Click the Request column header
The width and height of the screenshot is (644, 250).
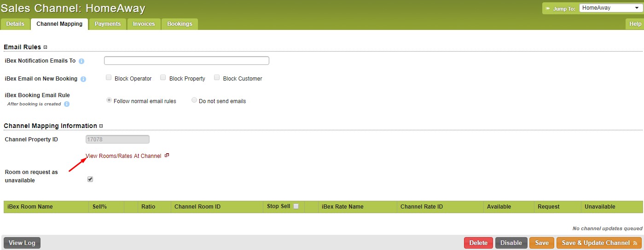[x=557, y=207]
